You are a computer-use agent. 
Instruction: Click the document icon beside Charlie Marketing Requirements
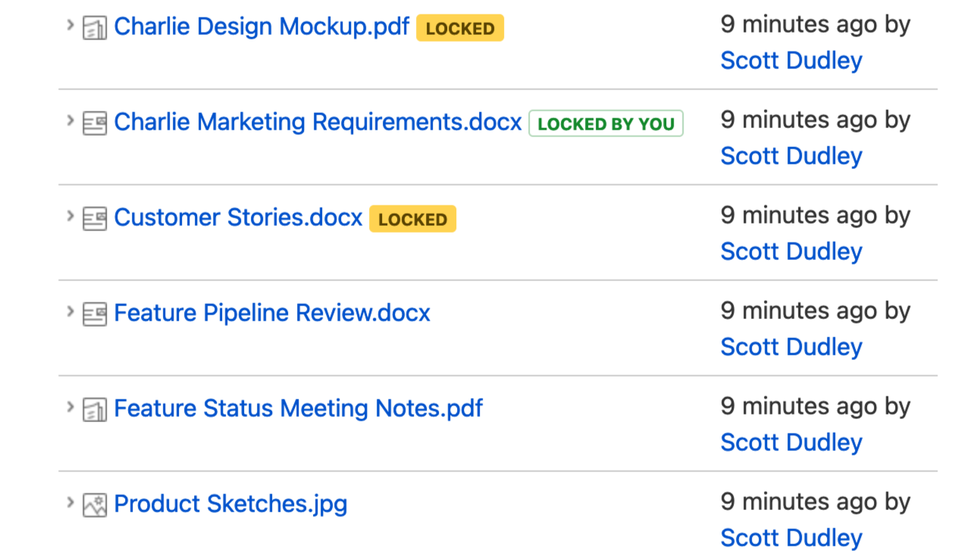point(95,124)
